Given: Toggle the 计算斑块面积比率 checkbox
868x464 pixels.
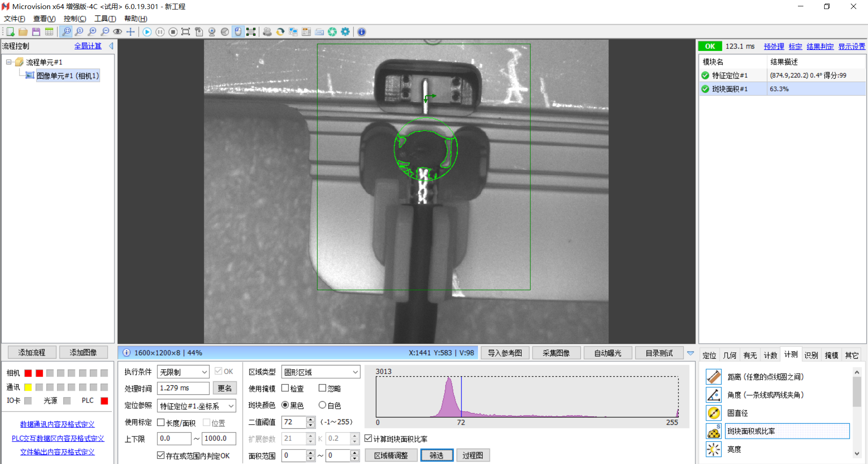Looking at the screenshot, I should click(368, 438).
